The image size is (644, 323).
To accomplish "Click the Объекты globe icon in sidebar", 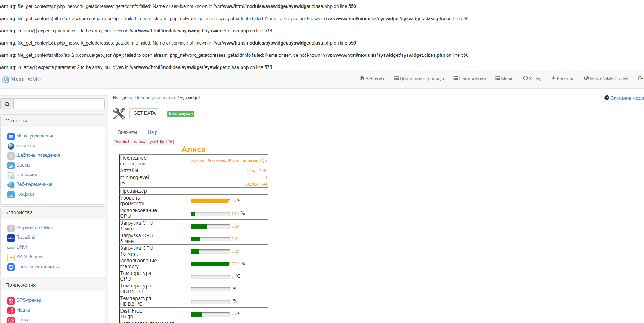I will click(x=11, y=146).
